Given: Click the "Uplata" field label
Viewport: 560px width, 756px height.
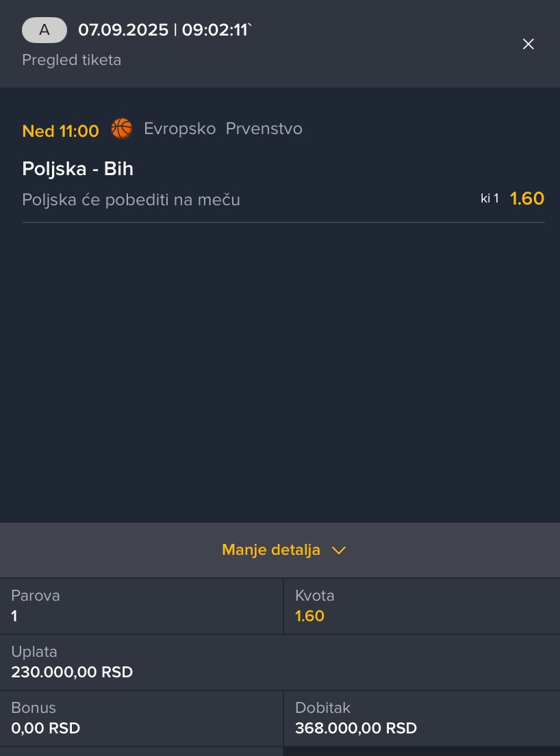Looking at the screenshot, I should (x=34, y=651).
